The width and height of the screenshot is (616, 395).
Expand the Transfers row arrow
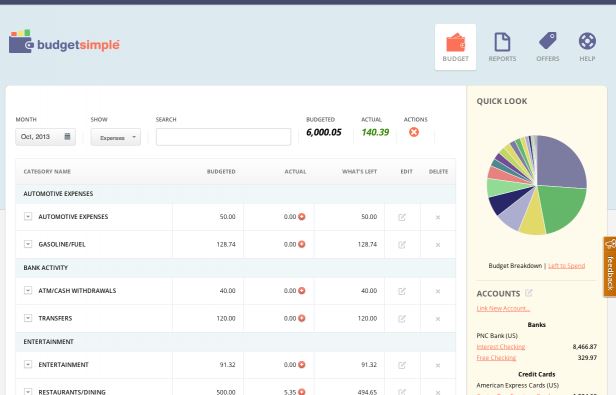pyautogui.click(x=28, y=318)
